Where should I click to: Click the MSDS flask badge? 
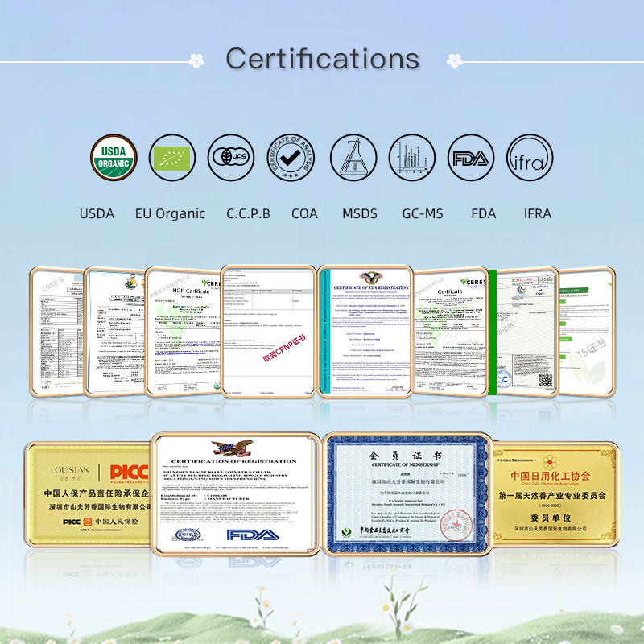tap(353, 158)
